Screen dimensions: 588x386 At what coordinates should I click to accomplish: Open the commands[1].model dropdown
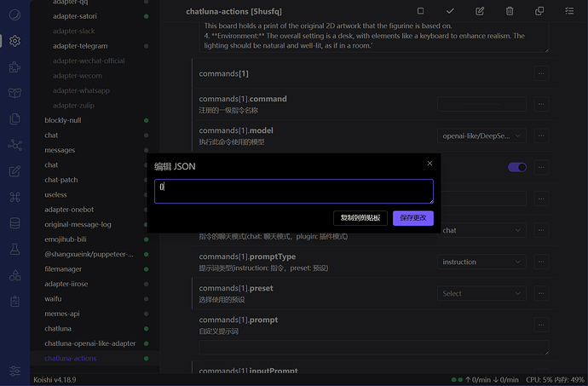click(x=481, y=135)
